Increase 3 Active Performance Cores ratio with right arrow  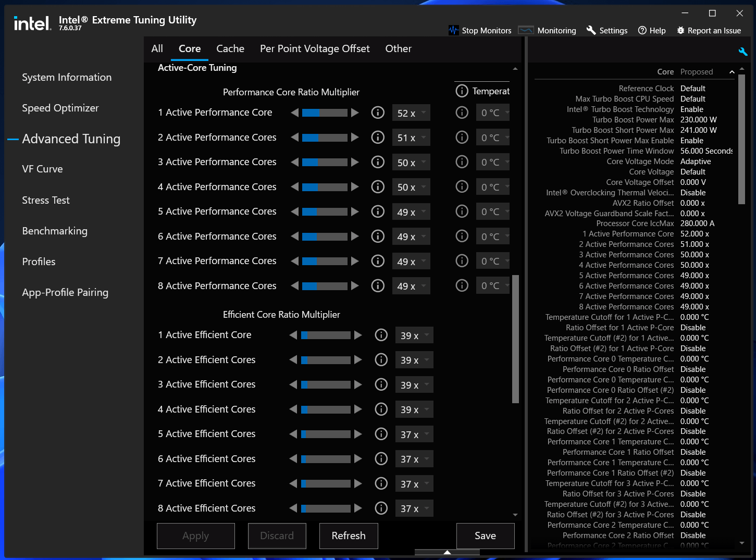pyautogui.click(x=355, y=162)
